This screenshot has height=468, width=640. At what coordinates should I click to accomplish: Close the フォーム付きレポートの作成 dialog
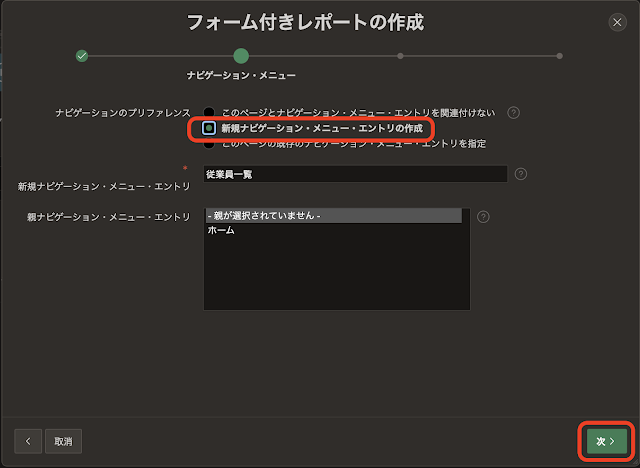(617, 22)
